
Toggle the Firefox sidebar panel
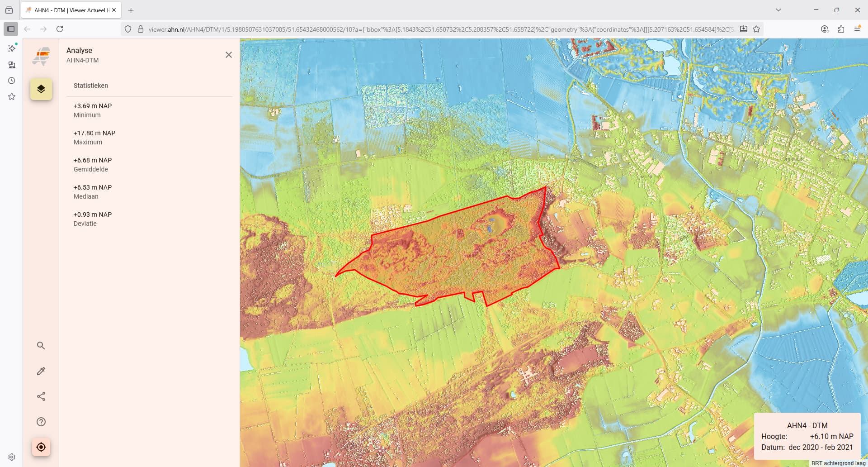point(11,29)
